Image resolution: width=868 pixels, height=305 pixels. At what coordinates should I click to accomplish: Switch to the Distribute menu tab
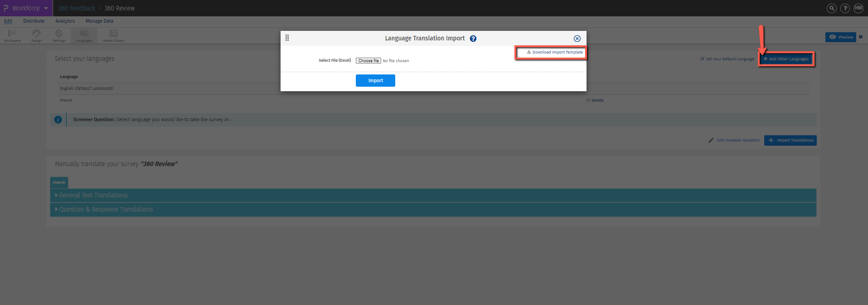pos(34,21)
